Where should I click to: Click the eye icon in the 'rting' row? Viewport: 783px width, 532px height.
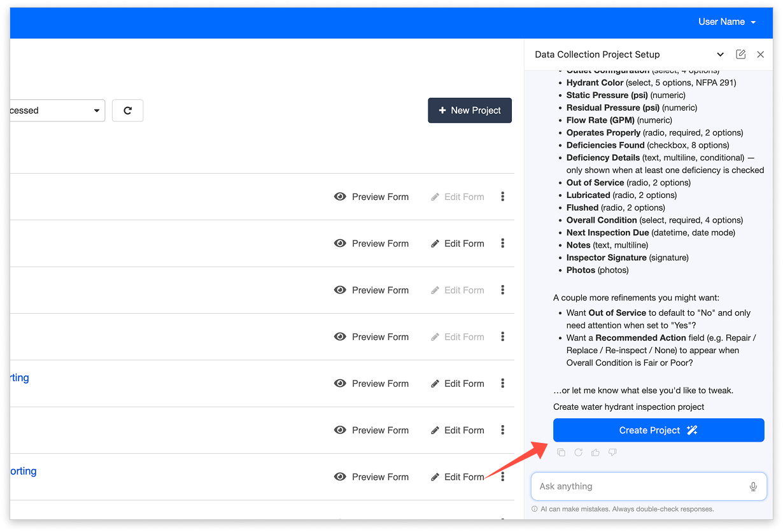(340, 383)
